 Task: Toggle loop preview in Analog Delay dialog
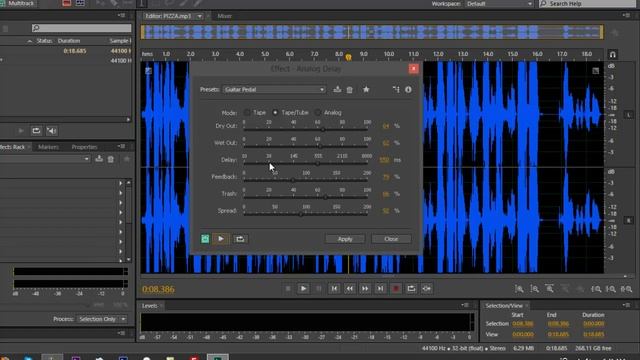(x=240, y=239)
